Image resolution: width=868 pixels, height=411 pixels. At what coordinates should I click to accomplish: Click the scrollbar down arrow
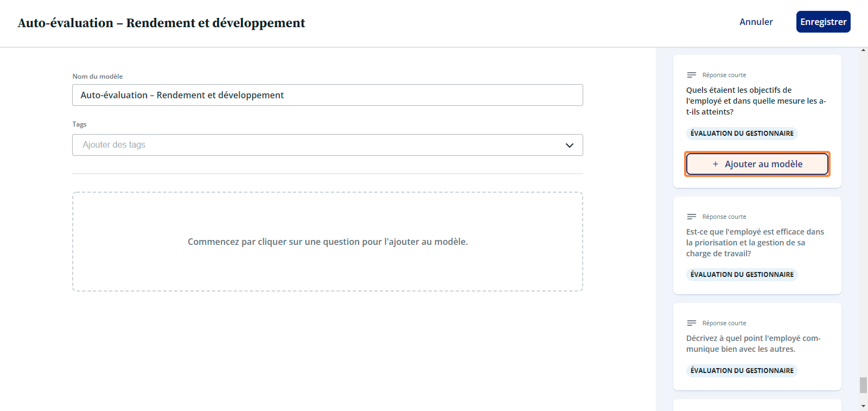click(x=863, y=406)
